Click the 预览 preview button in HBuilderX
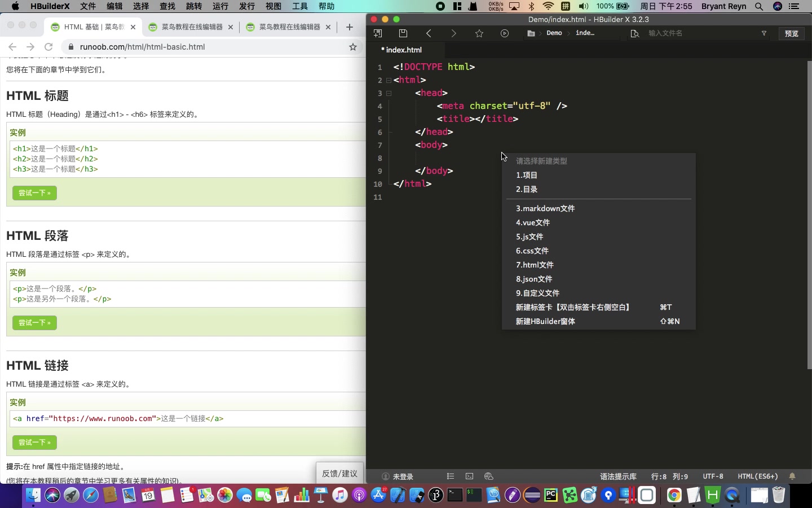Image resolution: width=812 pixels, height=508 pixels. pyautogui.click(x=792, y=33)
